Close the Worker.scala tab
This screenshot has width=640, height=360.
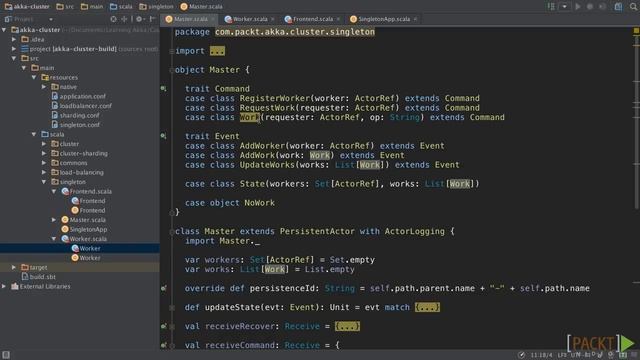pyautogui.click(x=273, y=19)
